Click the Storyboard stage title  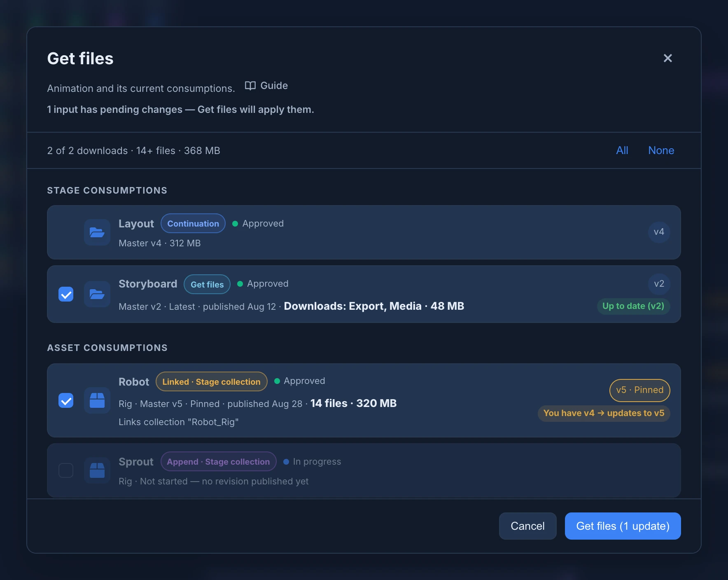148,284
